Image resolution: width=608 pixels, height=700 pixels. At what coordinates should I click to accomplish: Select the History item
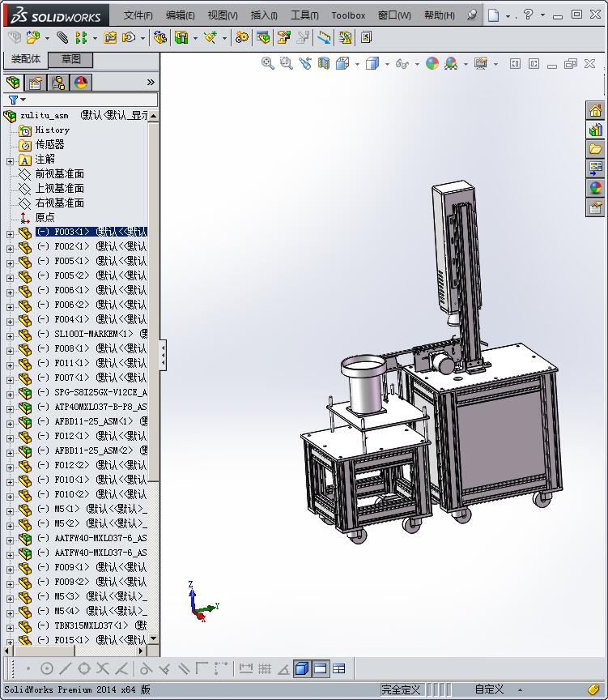click(x=52, y=130)
